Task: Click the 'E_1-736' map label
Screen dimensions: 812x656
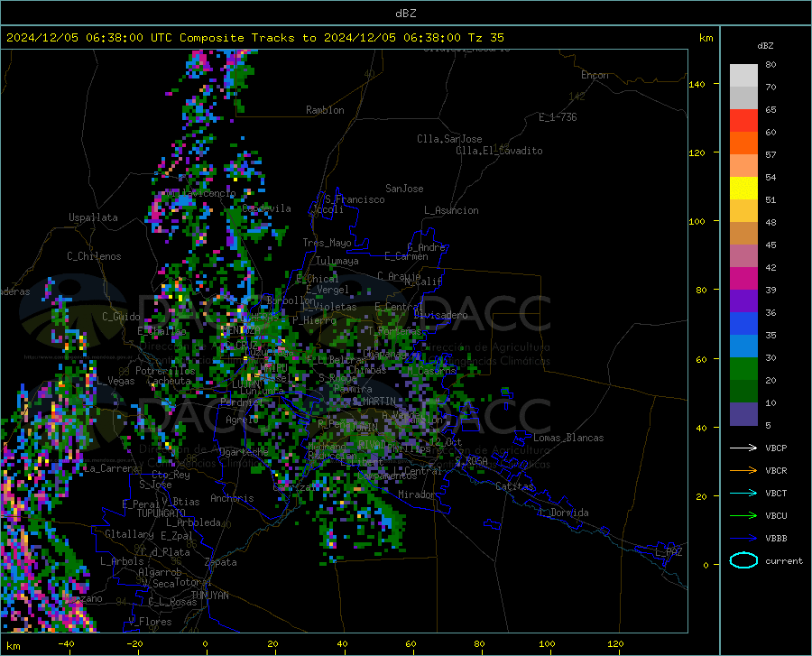Action: 558,117
